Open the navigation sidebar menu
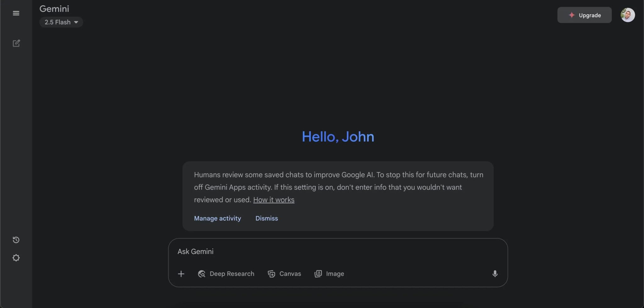This screenshot has width=644, height=308. point(16,13)
